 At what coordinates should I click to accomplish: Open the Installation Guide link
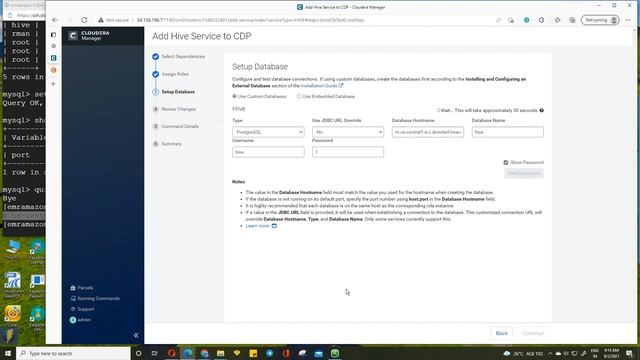(x=322, y=86)
